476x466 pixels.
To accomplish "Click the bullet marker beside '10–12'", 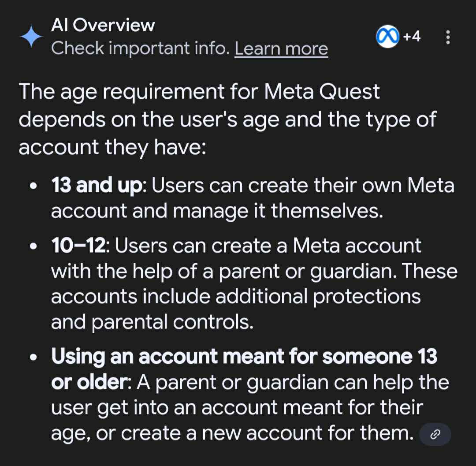I will pyautogui.click(x=33, y=246).
